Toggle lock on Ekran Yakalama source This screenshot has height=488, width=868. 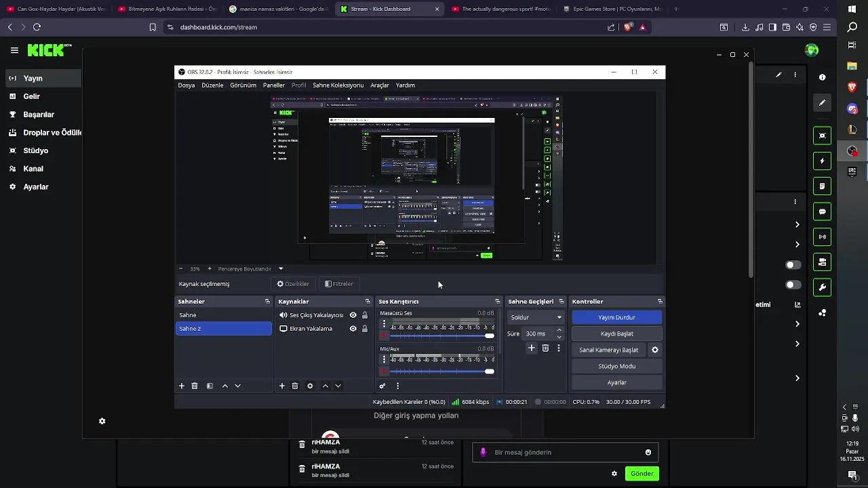click(365, 329)
